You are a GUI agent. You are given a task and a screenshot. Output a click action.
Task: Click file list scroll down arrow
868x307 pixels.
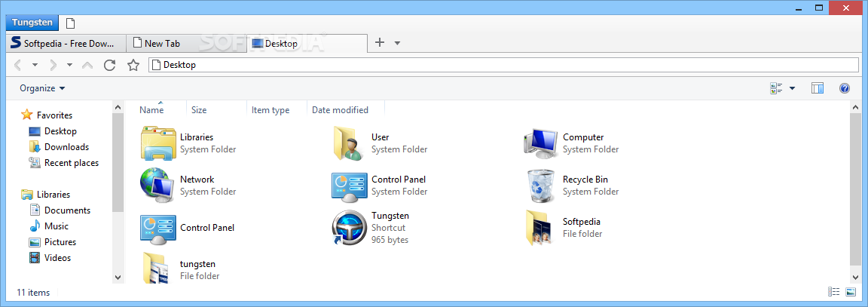(x=855, y=277)
